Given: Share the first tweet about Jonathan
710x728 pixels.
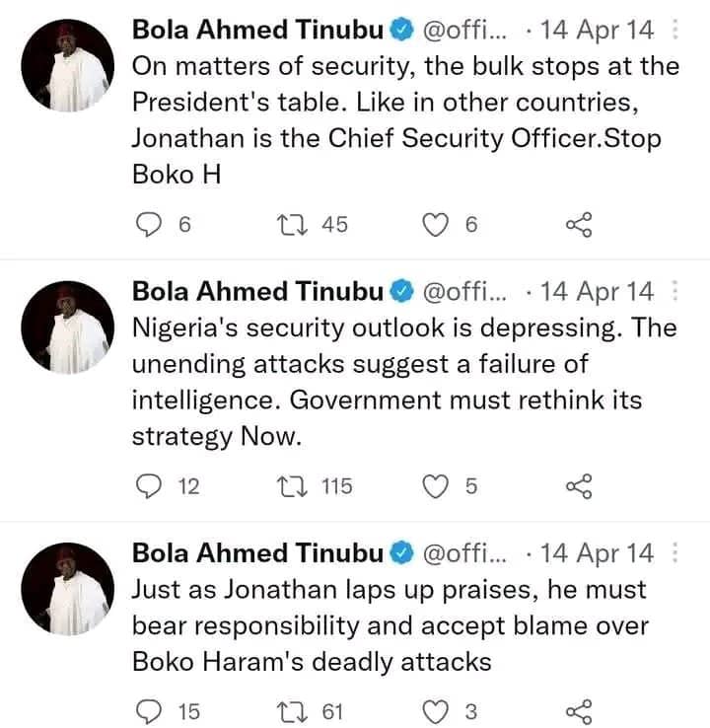Looking at the screenshot, I should (x=579, y=225).
